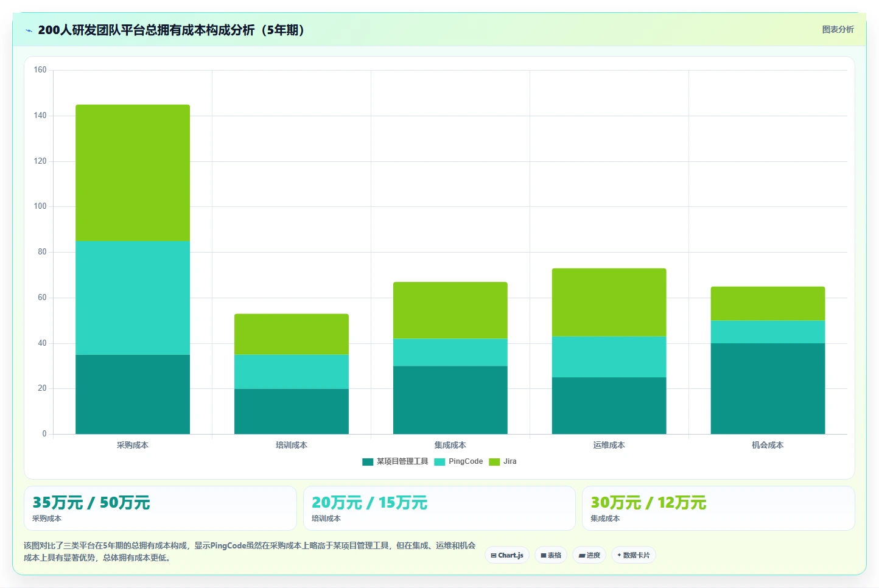Screen dimensions: 879x588
Task: Click the 120 y-axis value
Action: (40, 161)
